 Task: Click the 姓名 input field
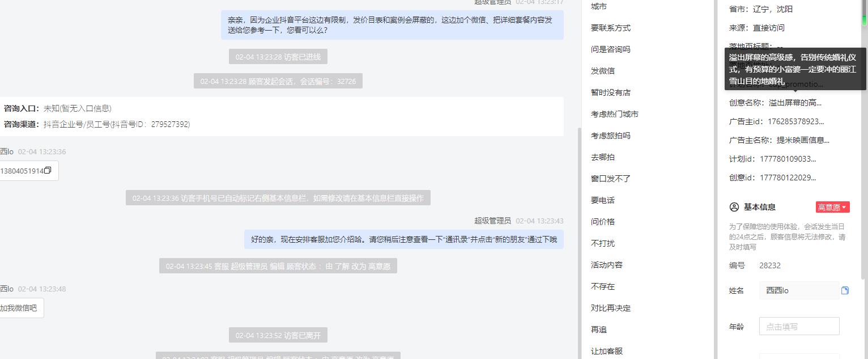(x=799, y=290)
